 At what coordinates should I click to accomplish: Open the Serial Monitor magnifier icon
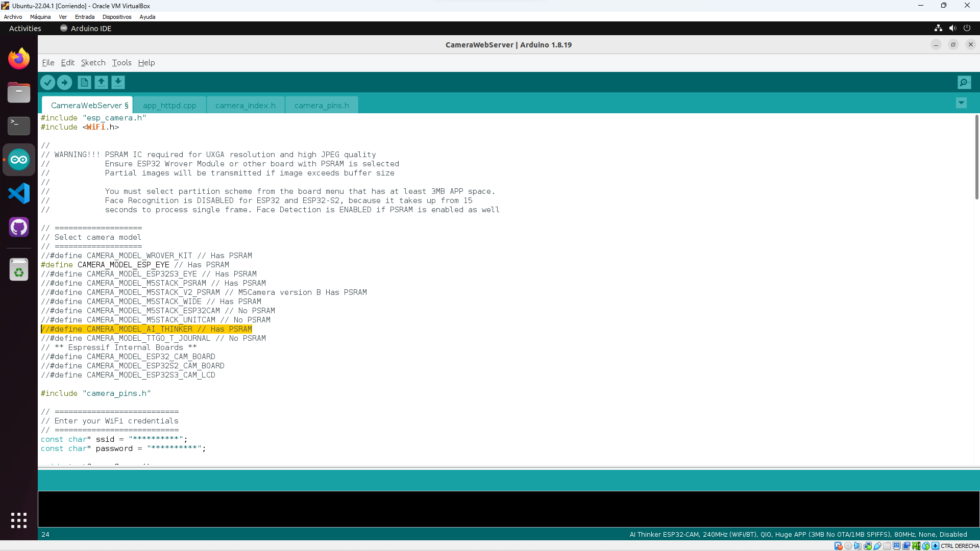964,82
